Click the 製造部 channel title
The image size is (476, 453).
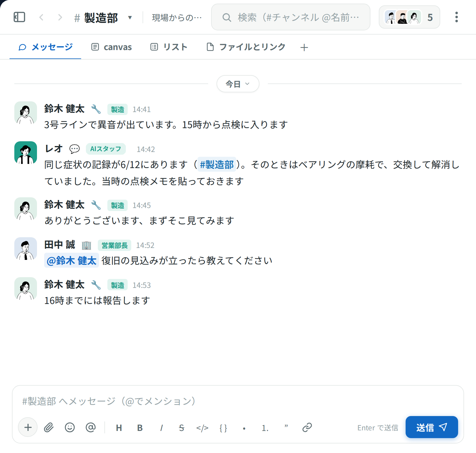coord(101,18)
